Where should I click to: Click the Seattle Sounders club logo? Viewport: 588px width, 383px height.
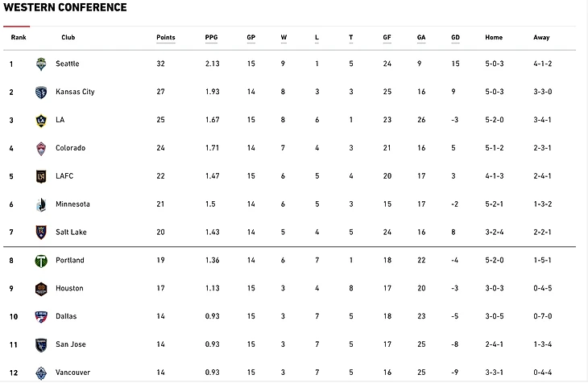pyautogui.click(x=41, y=64)
